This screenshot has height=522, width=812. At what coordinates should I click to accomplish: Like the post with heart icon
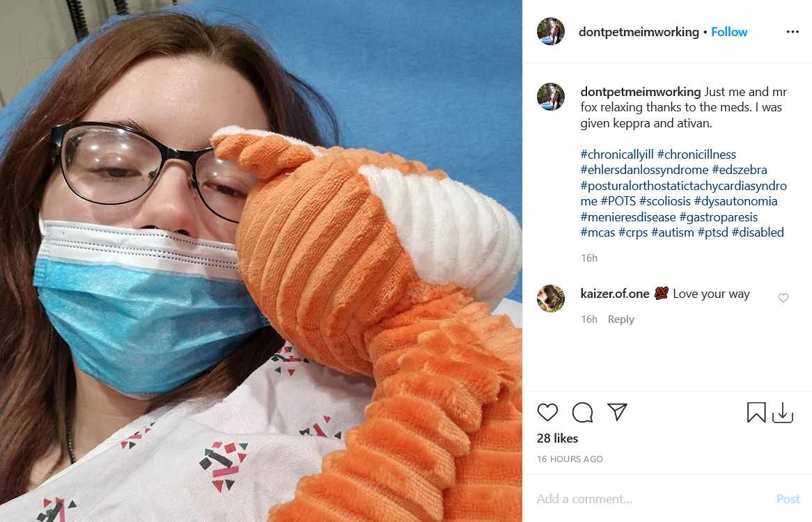tap(547, 412)
